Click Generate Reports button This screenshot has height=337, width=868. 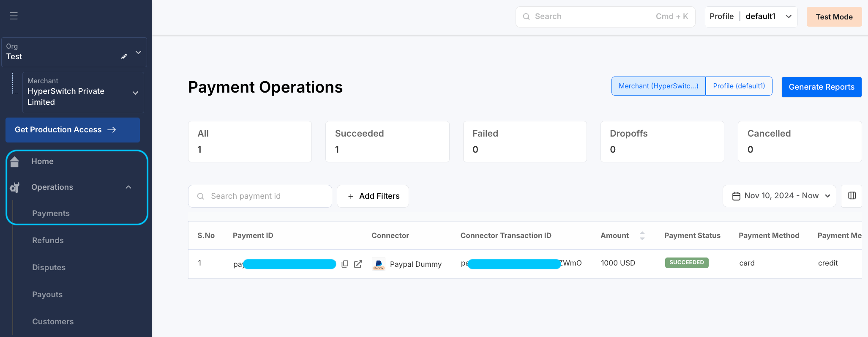click(x=821, y=87)
